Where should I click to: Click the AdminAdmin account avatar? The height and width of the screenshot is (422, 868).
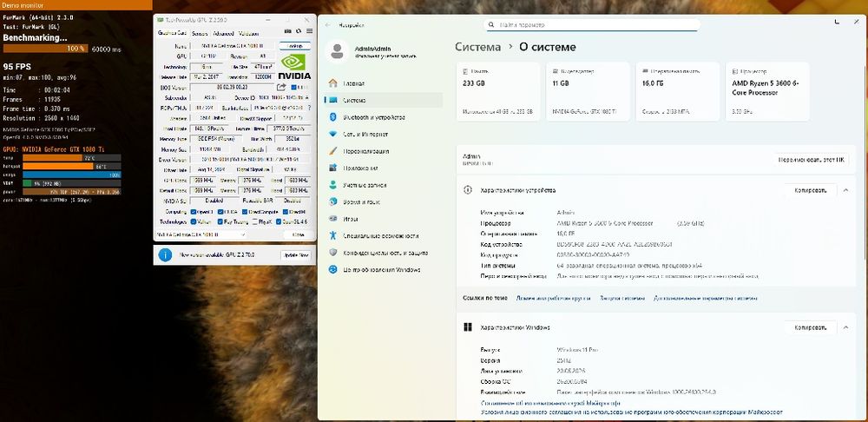coord(337,51)
